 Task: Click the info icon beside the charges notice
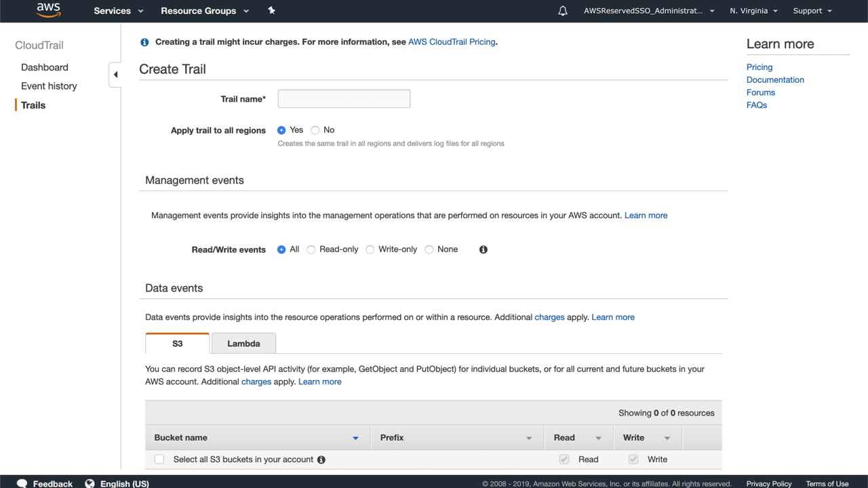point(144,42)
